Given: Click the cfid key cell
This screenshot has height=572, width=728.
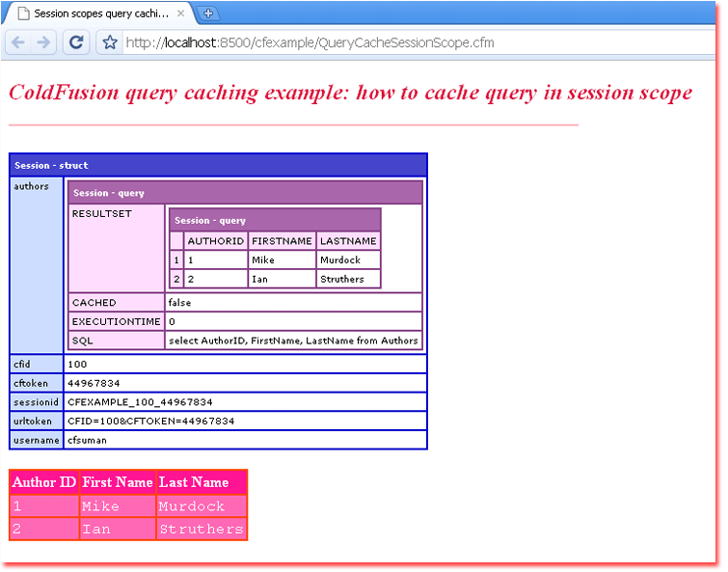Looking at the screenshot, I should coord(37,364).
